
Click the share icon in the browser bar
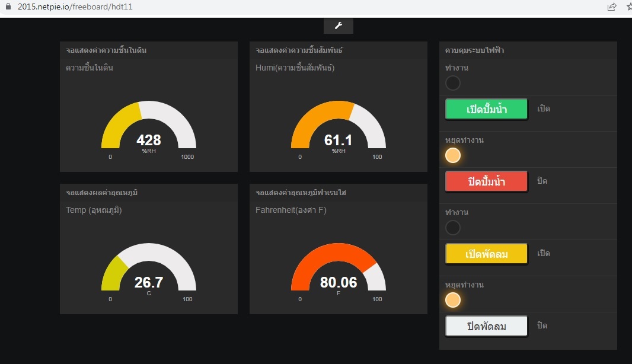(612, 7)
